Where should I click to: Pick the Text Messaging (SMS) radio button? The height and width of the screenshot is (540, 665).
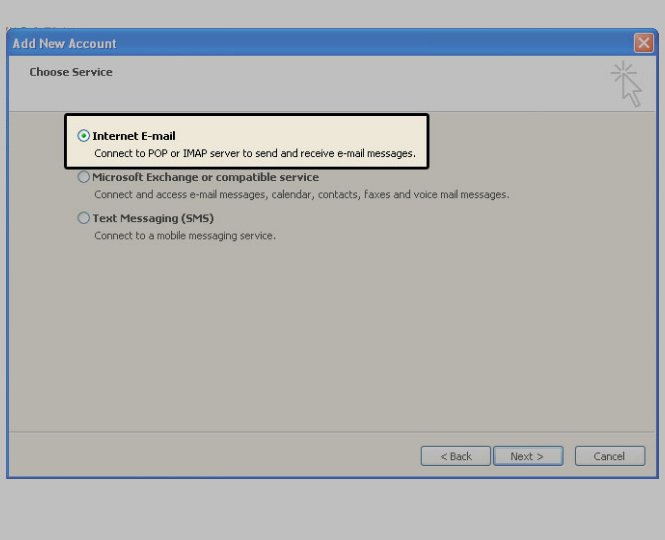pos(84,218)
